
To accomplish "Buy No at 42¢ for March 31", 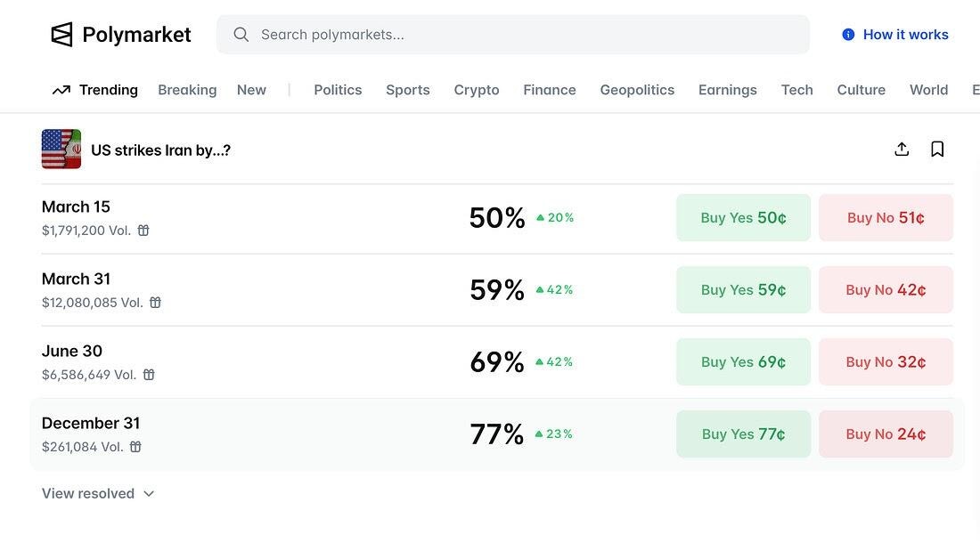I will [886, 290].
